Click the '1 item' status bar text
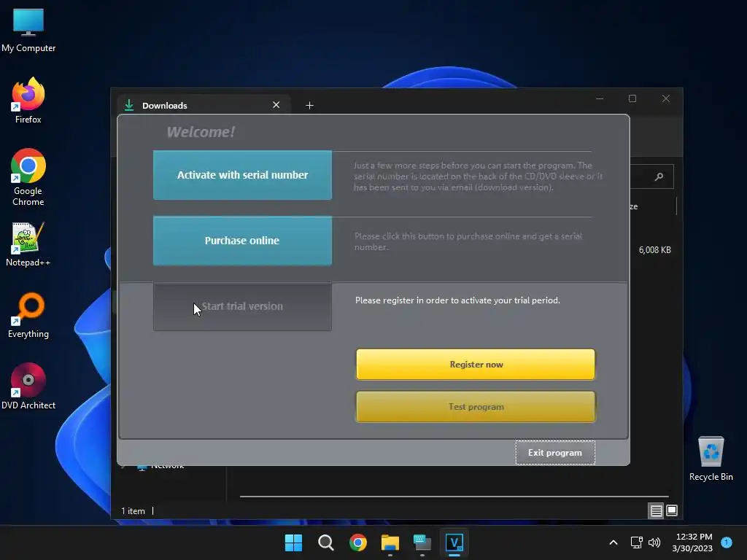 click(133, 511)
